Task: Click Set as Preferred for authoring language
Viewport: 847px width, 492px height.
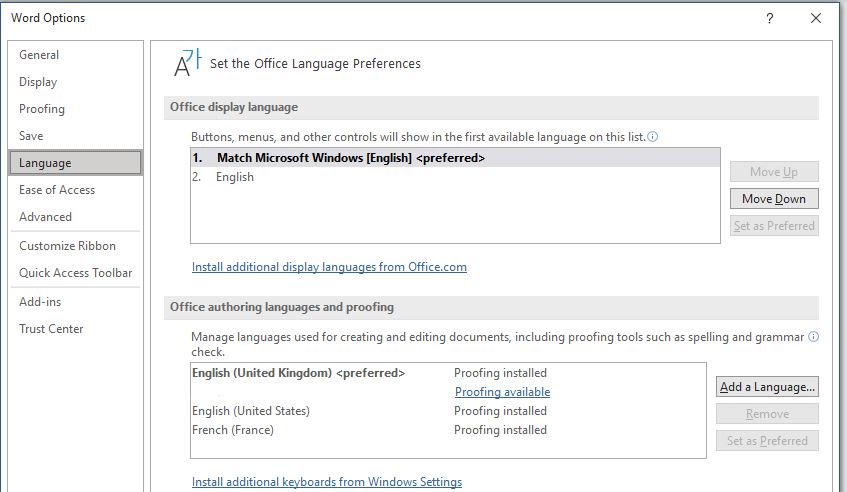Action: [767, 441]
